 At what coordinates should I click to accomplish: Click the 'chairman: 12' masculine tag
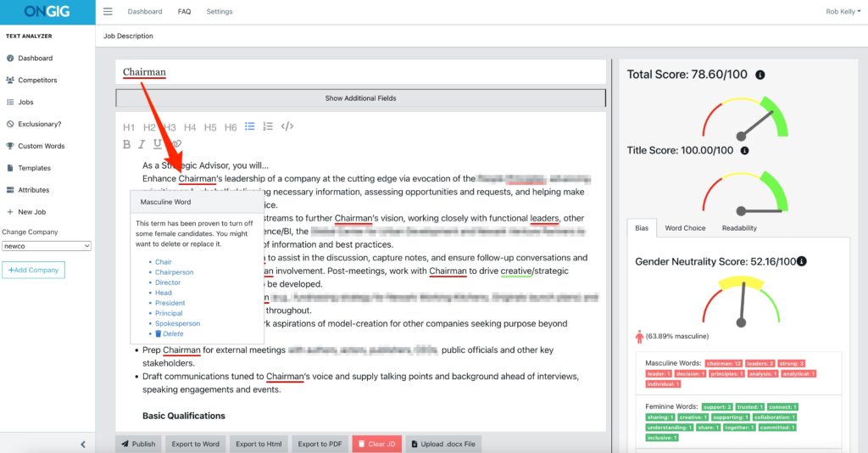coord(724,364)
